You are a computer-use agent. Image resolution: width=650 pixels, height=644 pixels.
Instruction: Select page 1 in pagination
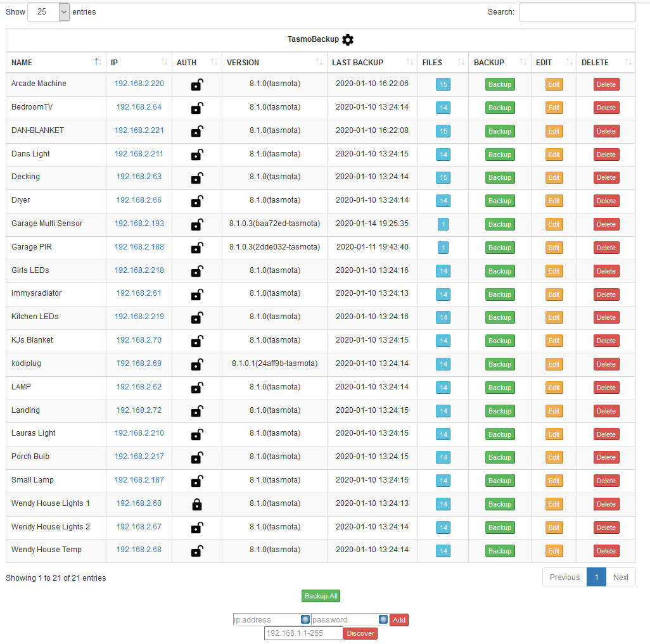597,578
